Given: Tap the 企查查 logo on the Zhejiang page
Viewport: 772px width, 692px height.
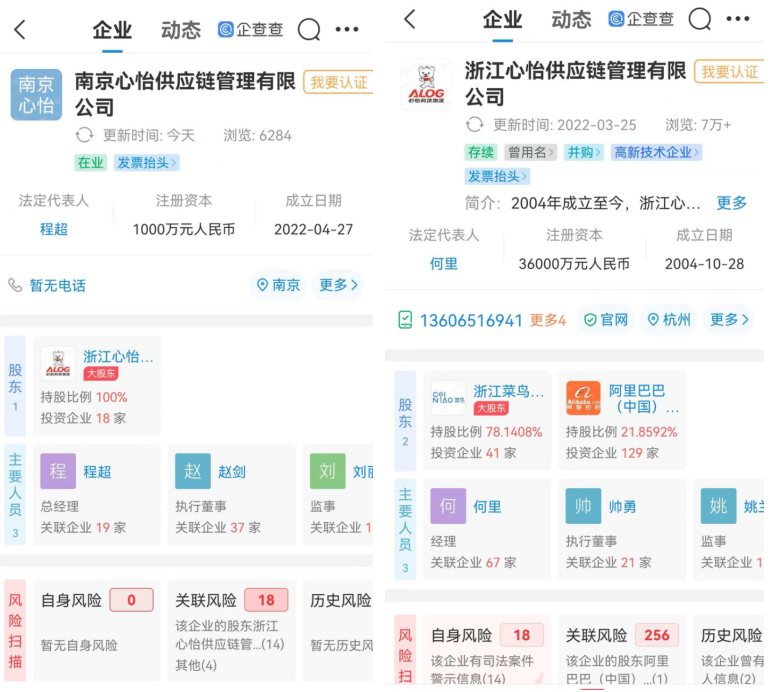Looking at the screenshot, I should (x=641, y=19).
